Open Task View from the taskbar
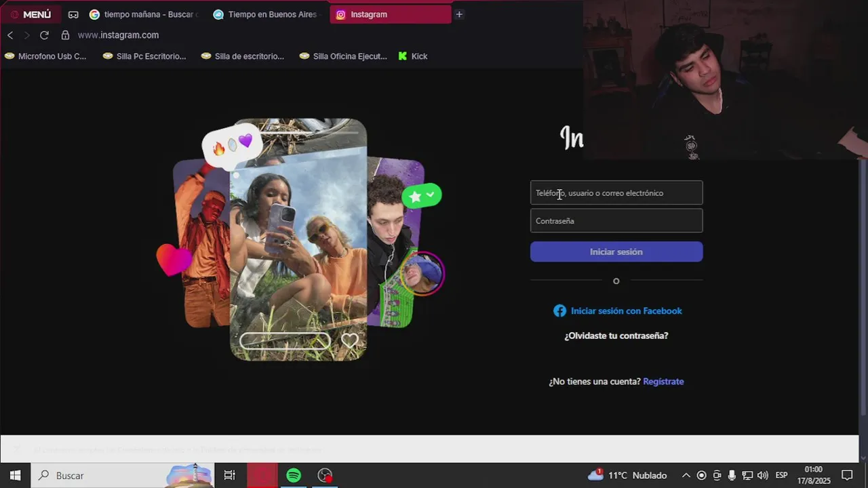 point(230,475)
